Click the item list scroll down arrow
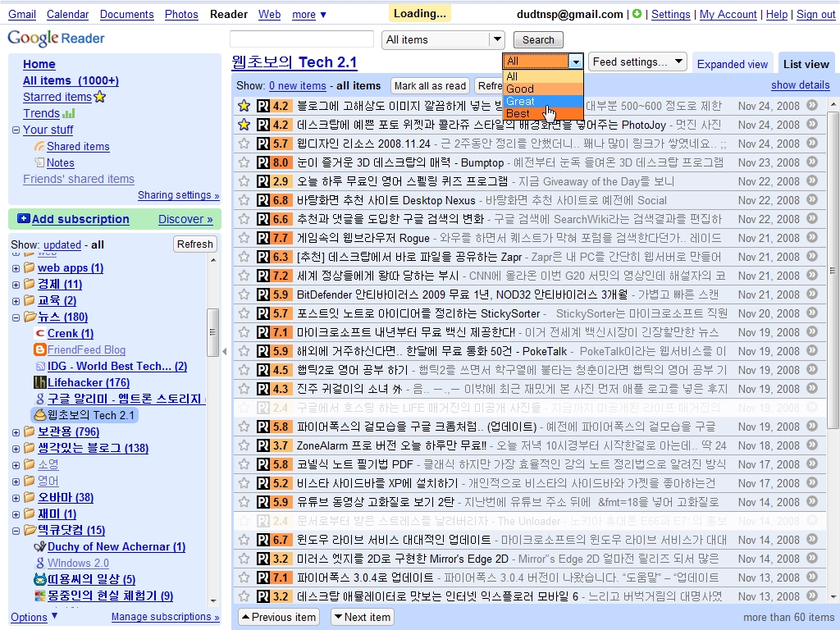The height and width of the screenshot is (630, 840). (x=833, y=596)
